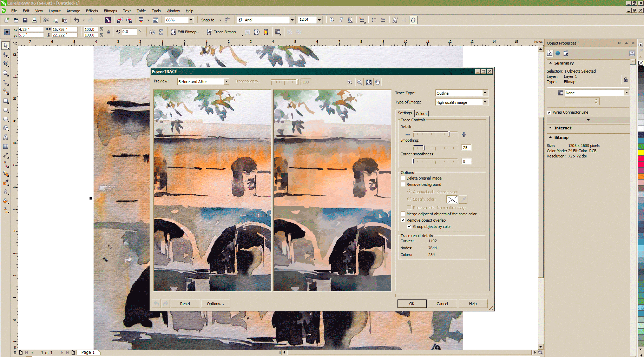Click the Corner smoothness slider
The height and width of the screenshot is (357, 644).
tap(435, 161)
